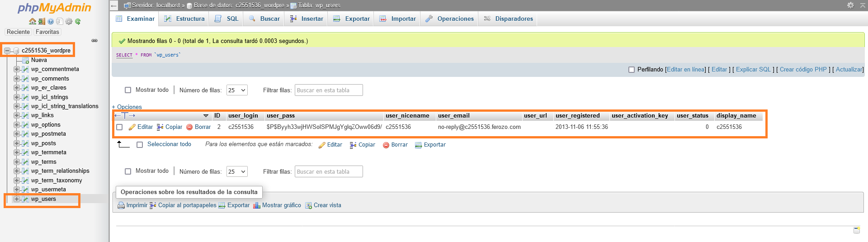868x242 pixels.
Task: Click the Importar tab
Action: (397, 19)
